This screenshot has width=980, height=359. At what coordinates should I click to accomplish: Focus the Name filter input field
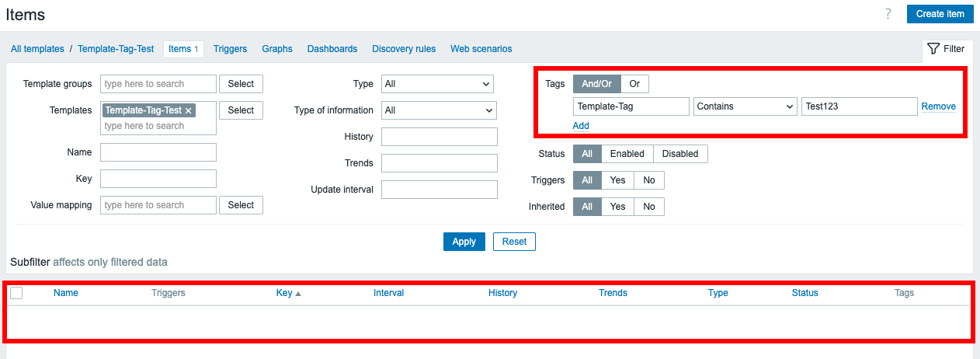(158, 152)
